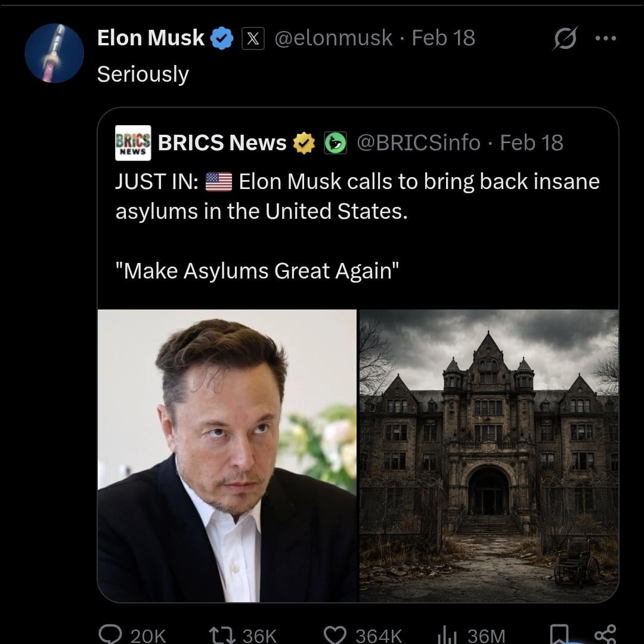
Task: Share the post using the share icon
Action: (605, 632)
